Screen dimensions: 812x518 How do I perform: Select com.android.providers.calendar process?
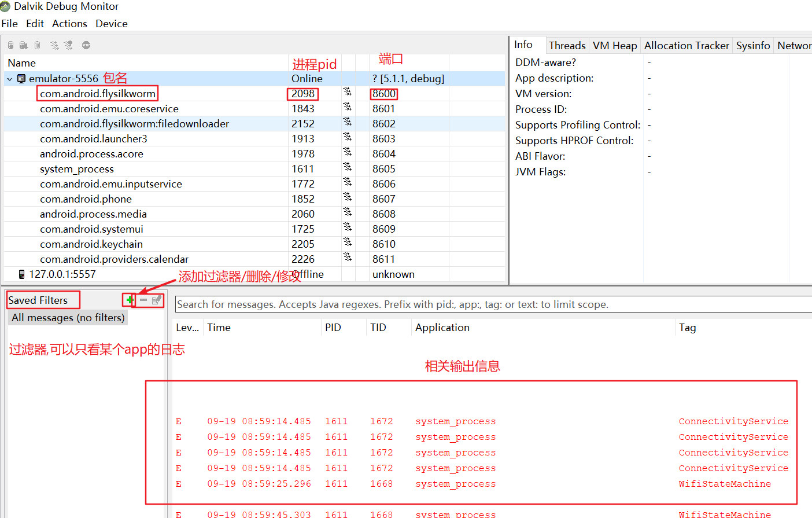pos(114,259)
